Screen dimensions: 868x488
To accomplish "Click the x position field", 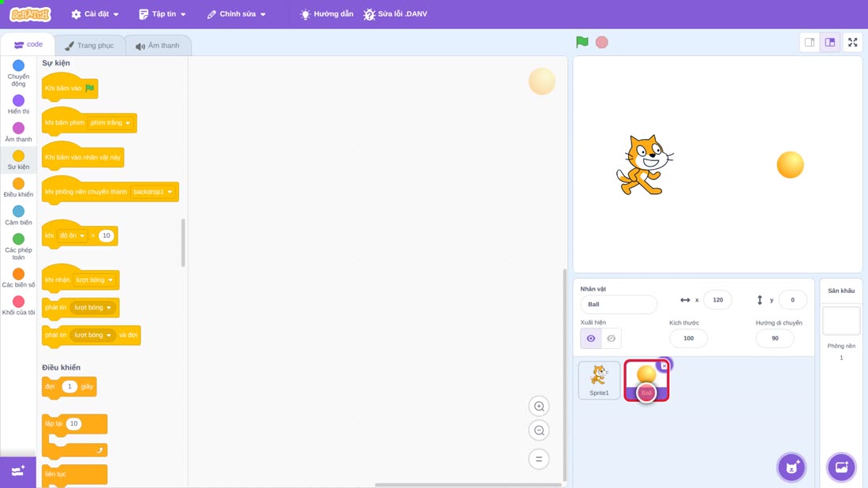I will pyautogui.click(x=718, y=299).
